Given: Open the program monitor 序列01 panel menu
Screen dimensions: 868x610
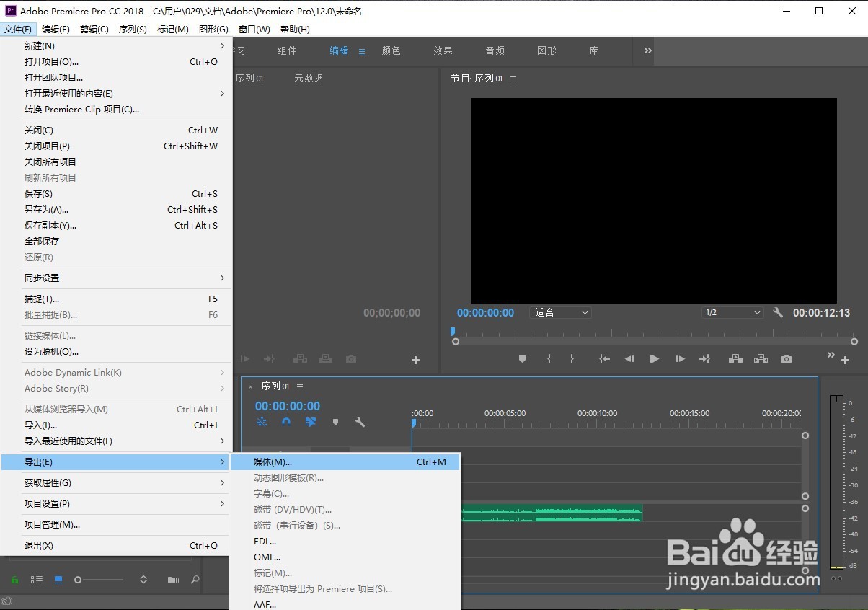Looking at the screenshot, I should pos(513,79).
